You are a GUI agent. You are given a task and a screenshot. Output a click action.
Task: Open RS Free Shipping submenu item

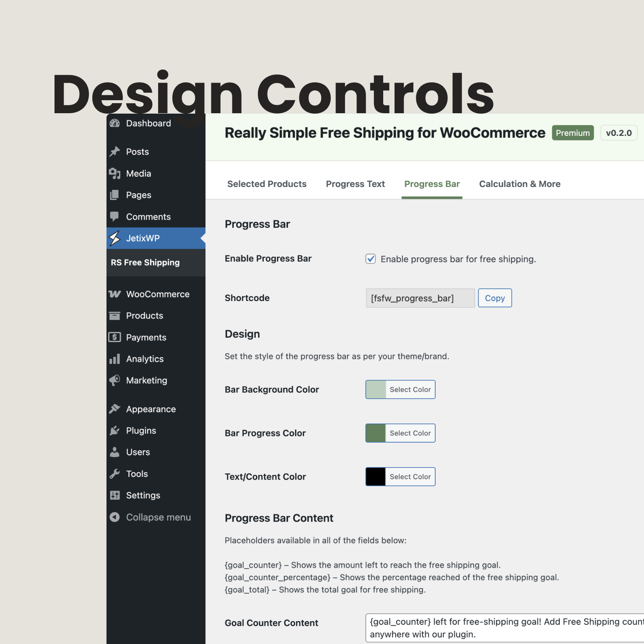click(x=145, y=262)
